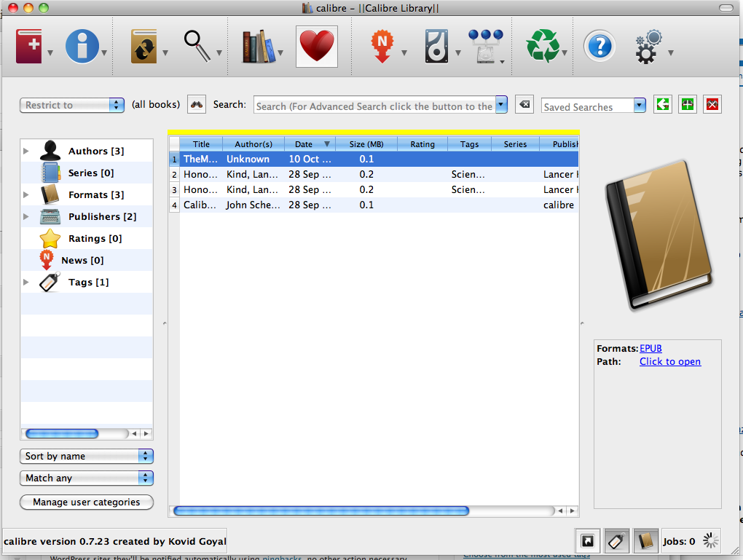Open the EPUB format link
Image resolution: width=743 pixels, height=560 pixels.
pyautogui.click(x=650, y=348)
